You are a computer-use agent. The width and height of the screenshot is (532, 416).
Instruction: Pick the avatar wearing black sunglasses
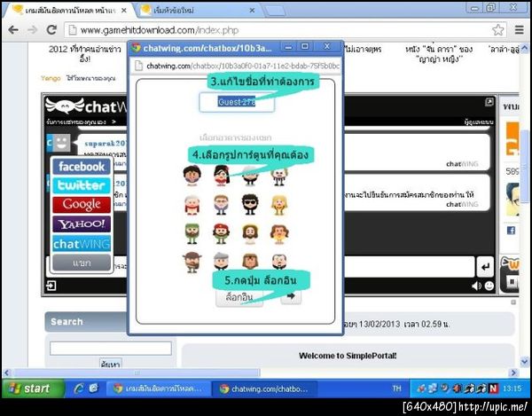pos(250,205)
